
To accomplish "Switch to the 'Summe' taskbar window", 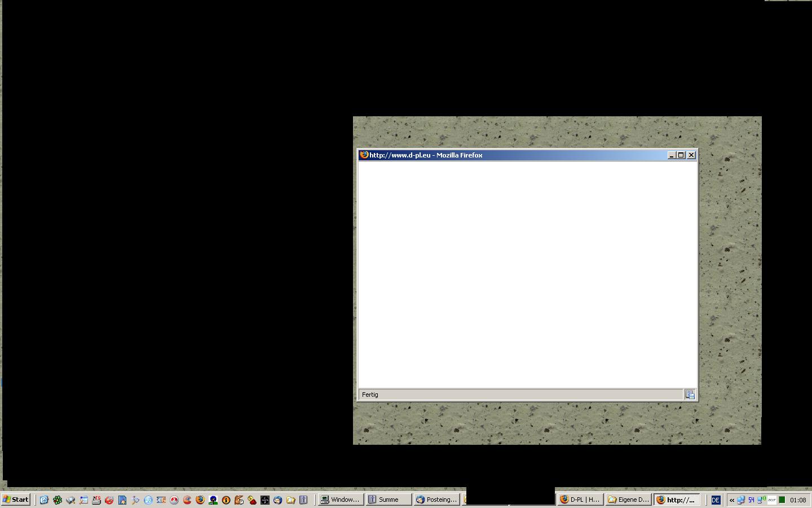I will (388, 500).
